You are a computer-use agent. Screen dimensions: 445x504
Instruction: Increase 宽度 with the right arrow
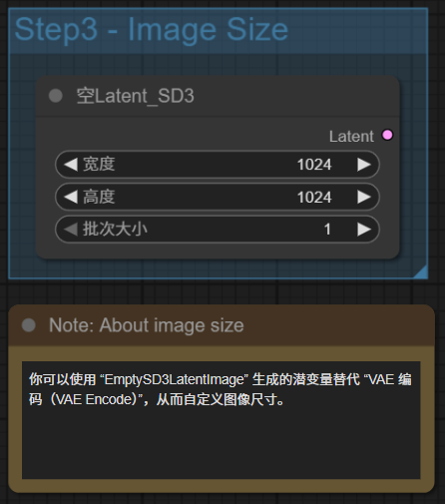tap(364, 165)
